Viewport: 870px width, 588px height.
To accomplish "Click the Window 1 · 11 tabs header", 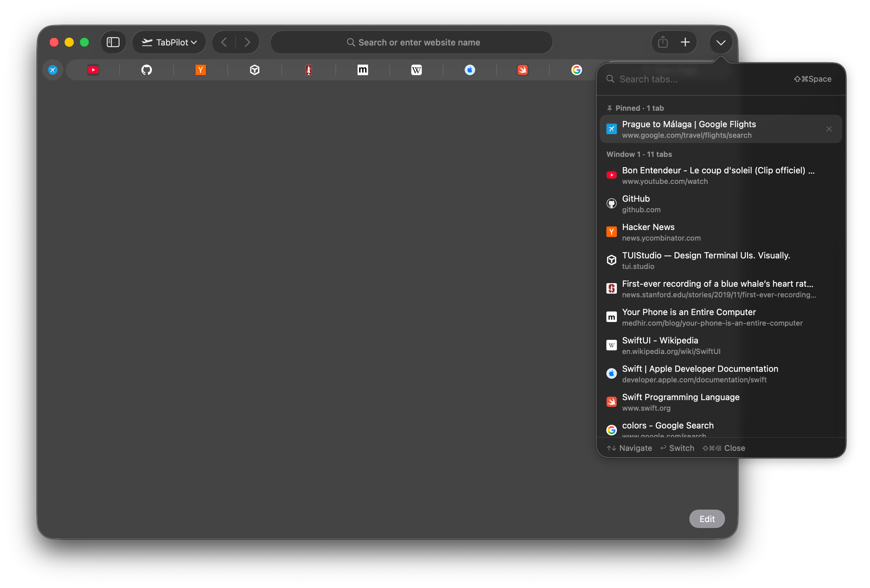I will (x=639, y=154).
